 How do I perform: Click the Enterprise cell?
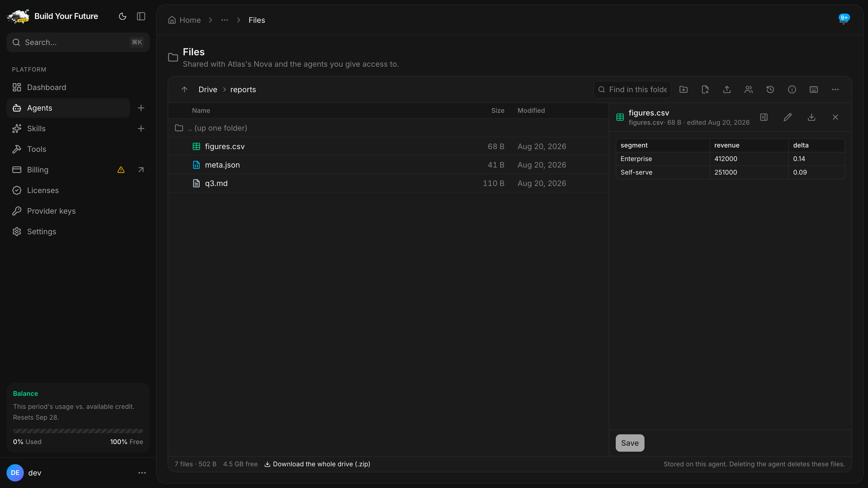click(x=663, y=159)
